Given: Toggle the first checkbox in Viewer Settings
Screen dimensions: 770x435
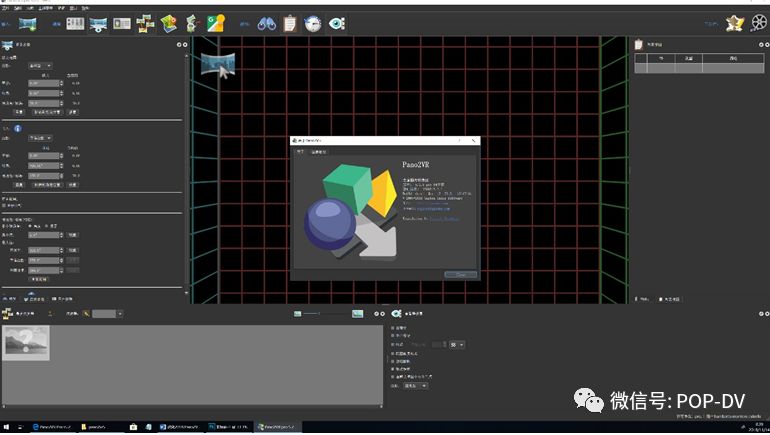Looking at the screenshot, I should click(x=392, y=327).
